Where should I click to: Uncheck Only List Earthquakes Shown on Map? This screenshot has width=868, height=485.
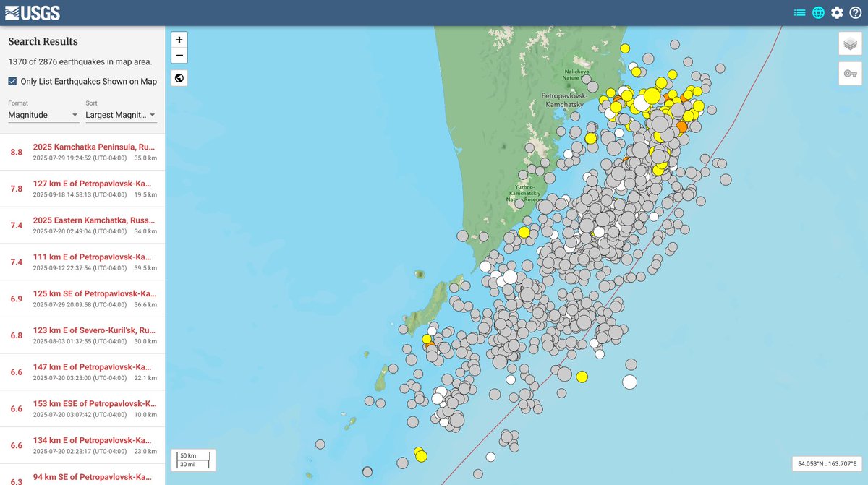pyautogui.click(x=12, y=81)
